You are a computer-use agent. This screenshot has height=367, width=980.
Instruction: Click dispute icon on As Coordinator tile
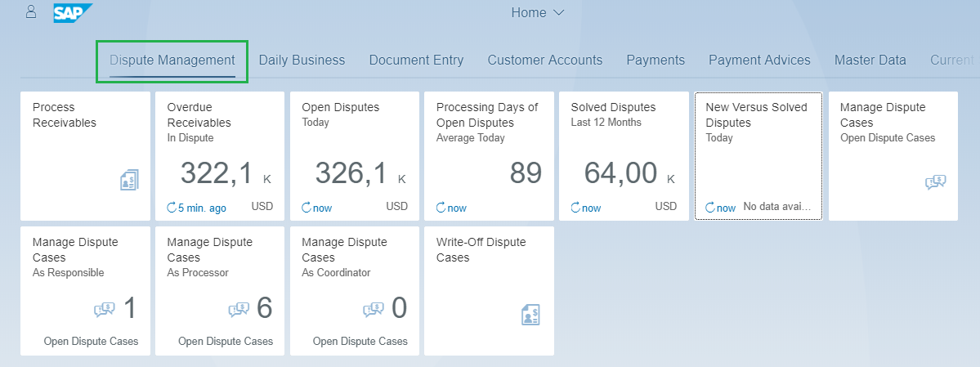point(374,309)
